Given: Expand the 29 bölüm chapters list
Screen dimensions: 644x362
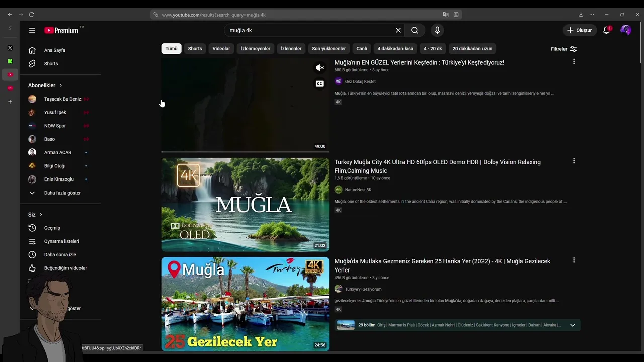Looking at the screenshot, I should pyautogui.click(x=572, y=325).
